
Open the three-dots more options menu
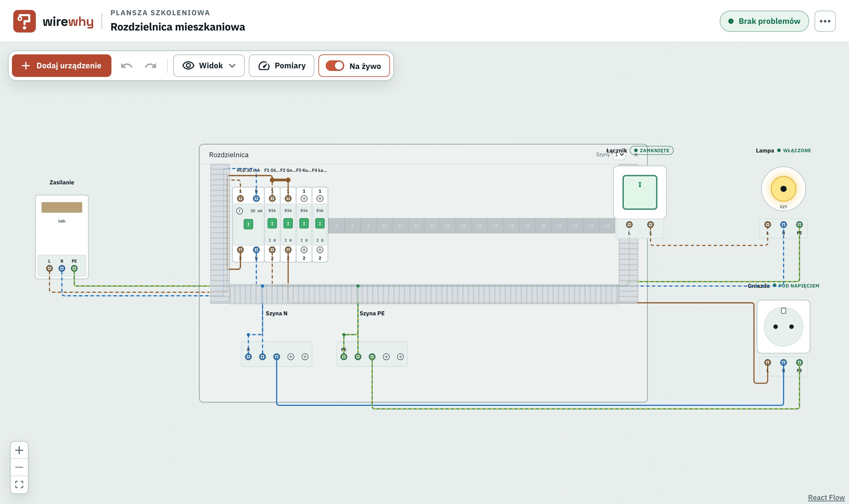pos(825,21)
